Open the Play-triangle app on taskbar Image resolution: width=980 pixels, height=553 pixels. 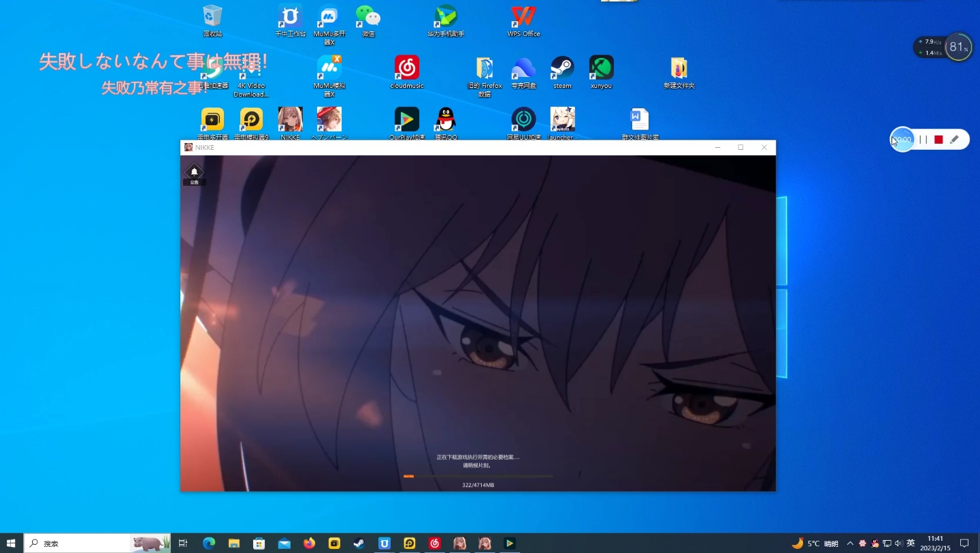coord(510,543)
